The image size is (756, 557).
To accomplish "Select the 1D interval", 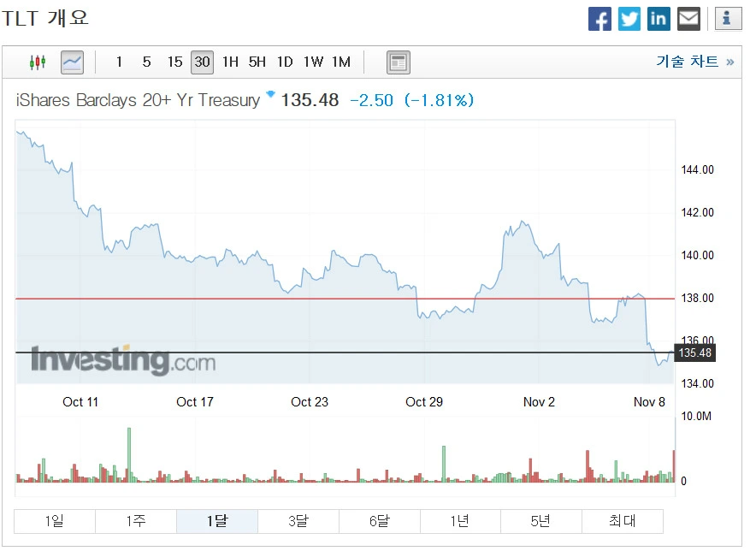I will 285,62.
